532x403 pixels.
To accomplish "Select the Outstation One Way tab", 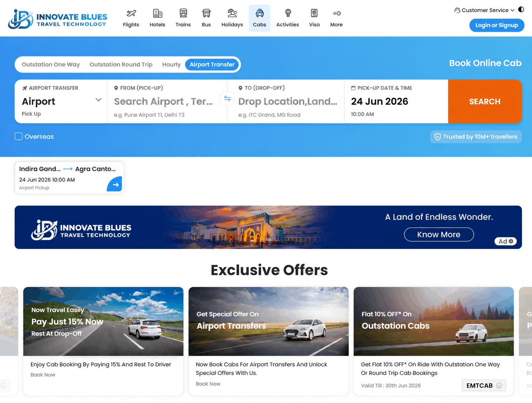I will [x=51, y=64].
